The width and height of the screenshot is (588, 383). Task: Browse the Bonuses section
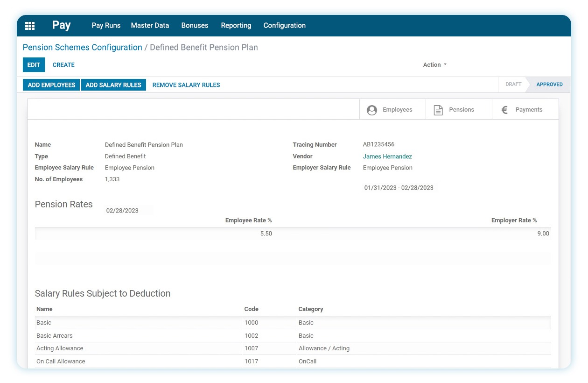(x=195, y=26)
